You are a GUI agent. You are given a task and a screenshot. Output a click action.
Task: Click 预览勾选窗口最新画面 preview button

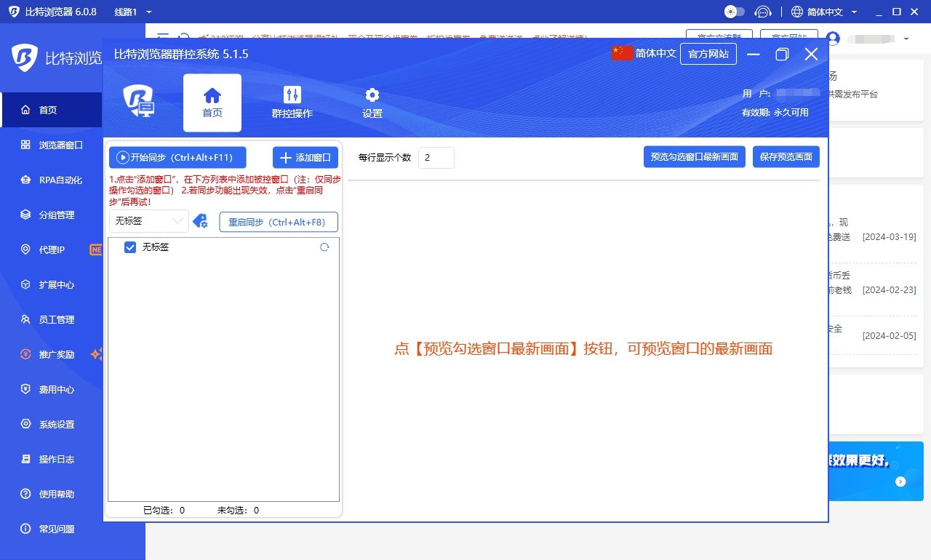click(x=694, y=156)
